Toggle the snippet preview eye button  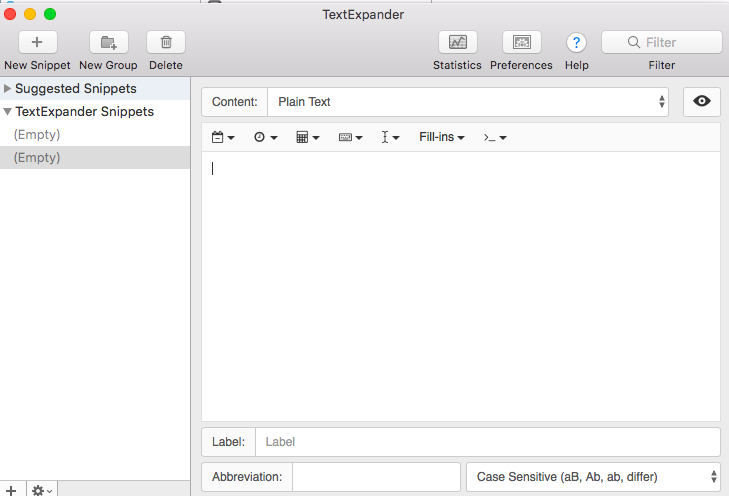[x=702, y=101]
